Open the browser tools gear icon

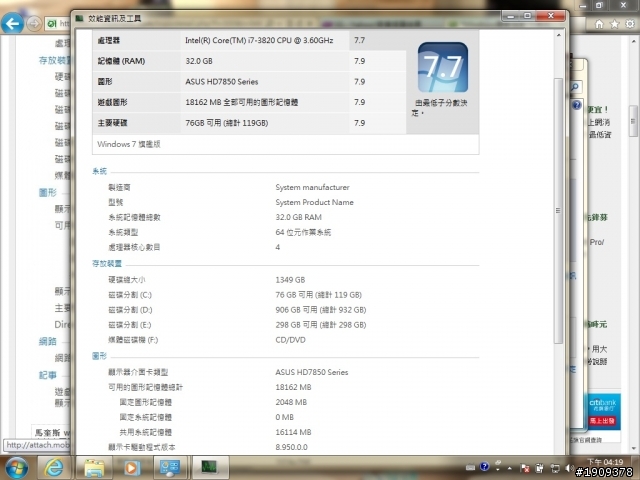630,24
